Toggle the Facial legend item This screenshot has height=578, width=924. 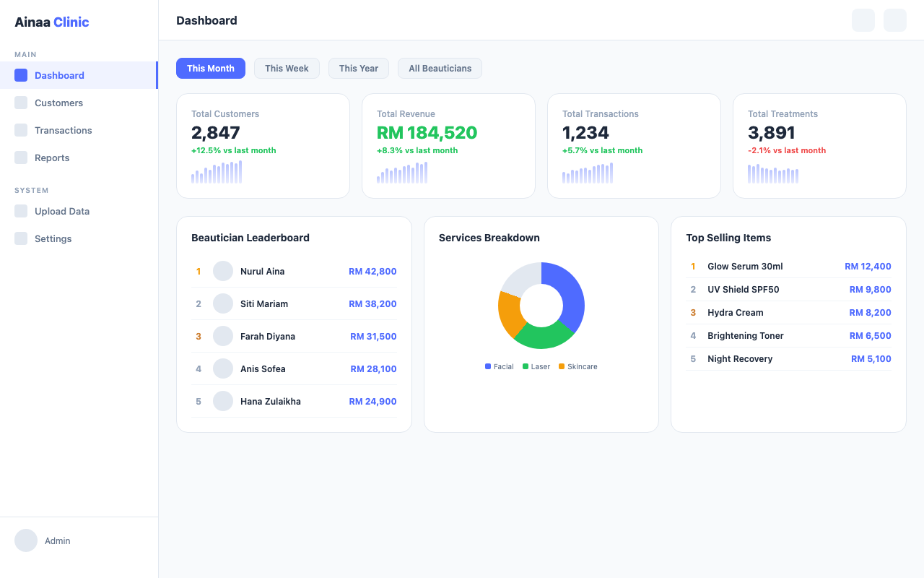[499, 366]
